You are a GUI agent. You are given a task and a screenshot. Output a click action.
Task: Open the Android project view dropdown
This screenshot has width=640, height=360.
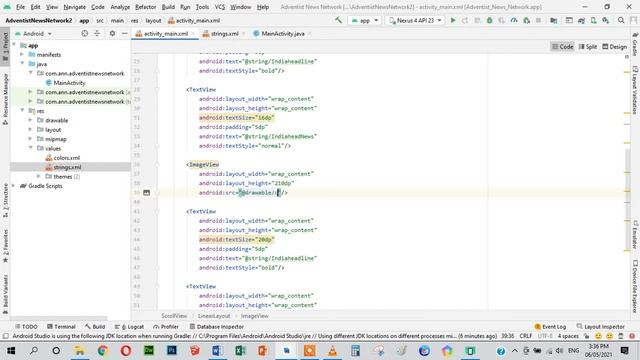click(x=33, y=33)
